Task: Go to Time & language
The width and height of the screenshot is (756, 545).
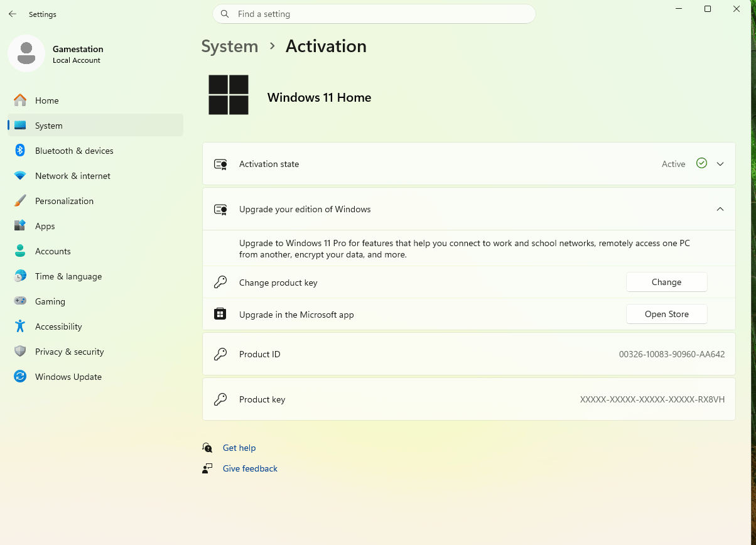Action: coord(95,276)
